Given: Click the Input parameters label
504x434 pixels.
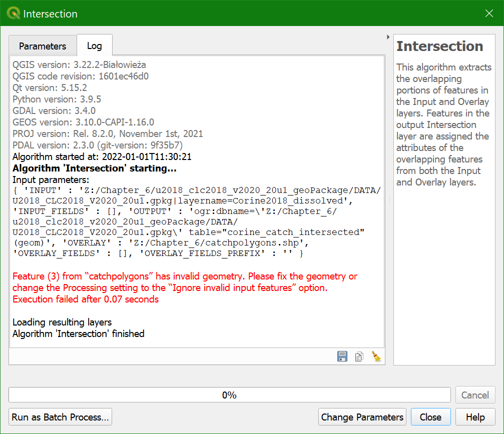Looking at the screenshot, I should coord(51,180).
